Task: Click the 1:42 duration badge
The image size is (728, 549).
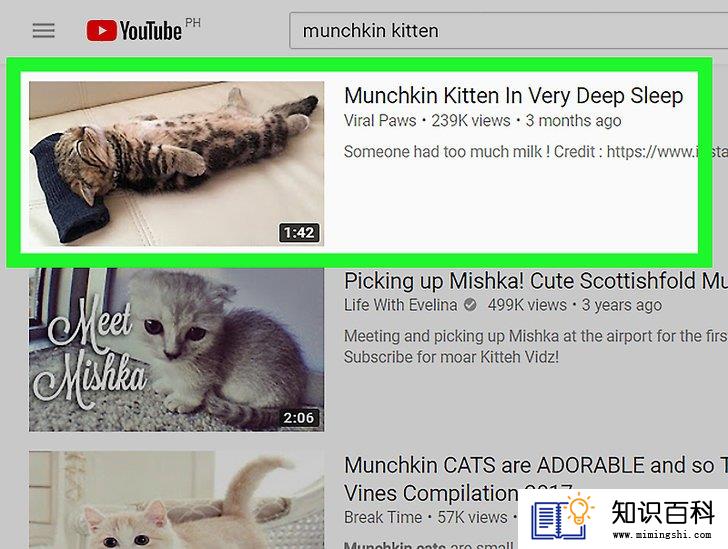Action: click(299, 232)
